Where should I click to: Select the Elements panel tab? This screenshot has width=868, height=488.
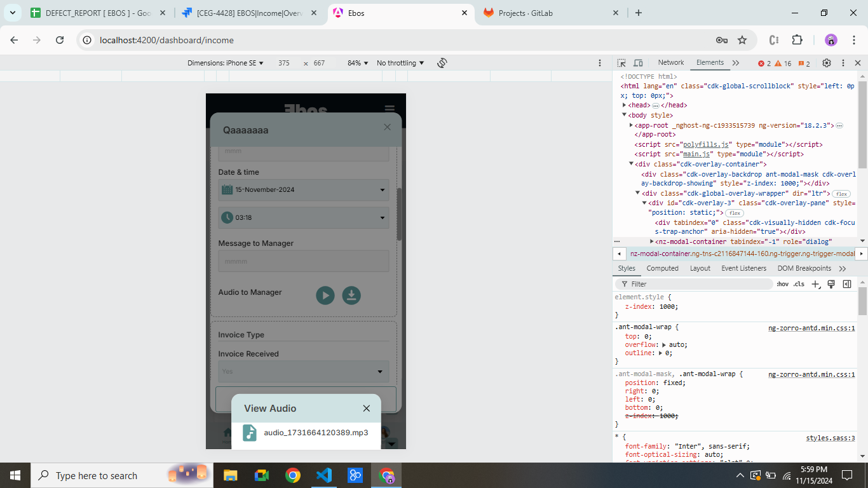[710, 62]
